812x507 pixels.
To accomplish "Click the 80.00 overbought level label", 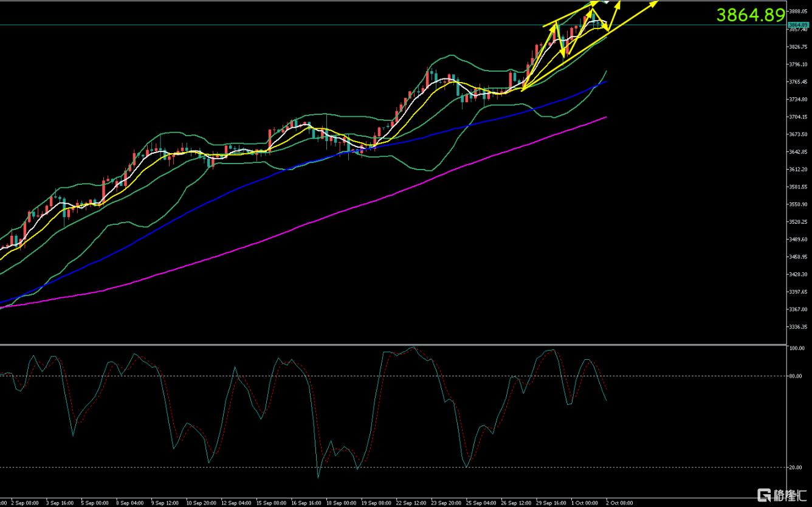I will 796,376.
